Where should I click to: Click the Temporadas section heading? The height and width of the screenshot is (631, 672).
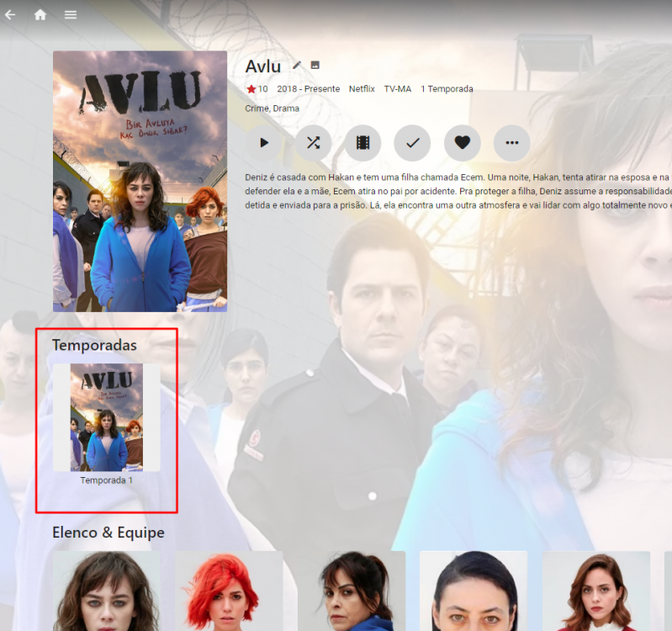[94, 345]
